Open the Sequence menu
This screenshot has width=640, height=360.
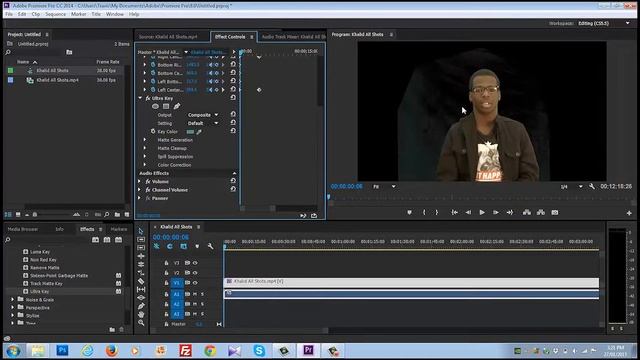point(56,14)
